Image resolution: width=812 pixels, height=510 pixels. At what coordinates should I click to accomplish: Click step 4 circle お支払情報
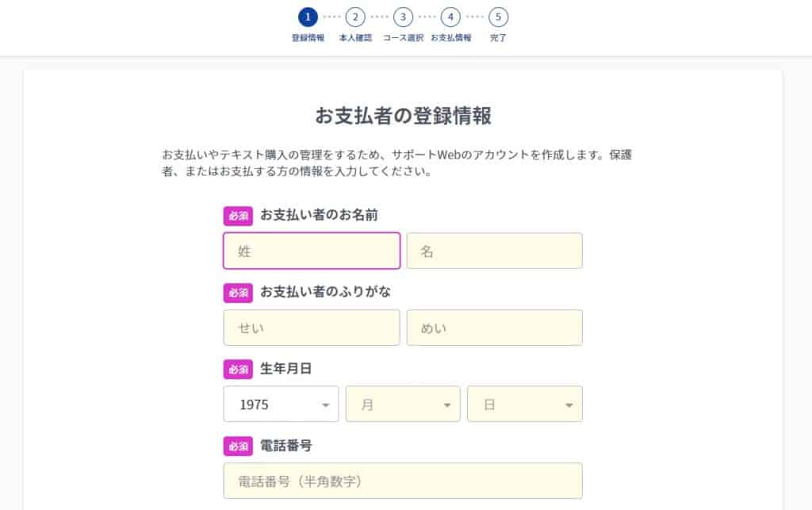tap(450, 17)
